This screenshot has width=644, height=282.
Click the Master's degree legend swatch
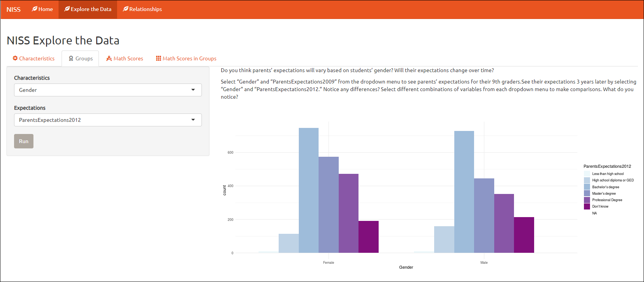point(587,194)
